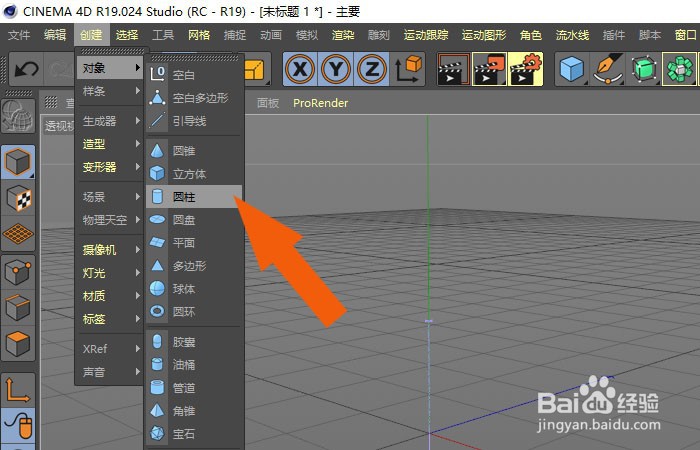The image size is (700, 450).
Task: Expand the 造型 submenu
Action: [x=110, y=144]
